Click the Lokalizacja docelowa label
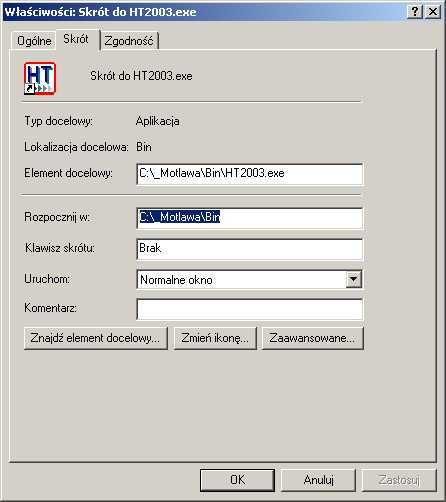 pos(76,147)
